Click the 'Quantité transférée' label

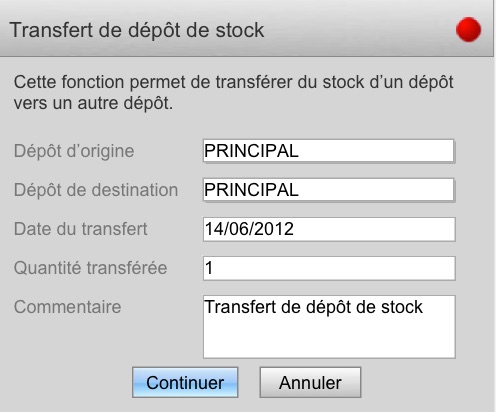[90, 268]
